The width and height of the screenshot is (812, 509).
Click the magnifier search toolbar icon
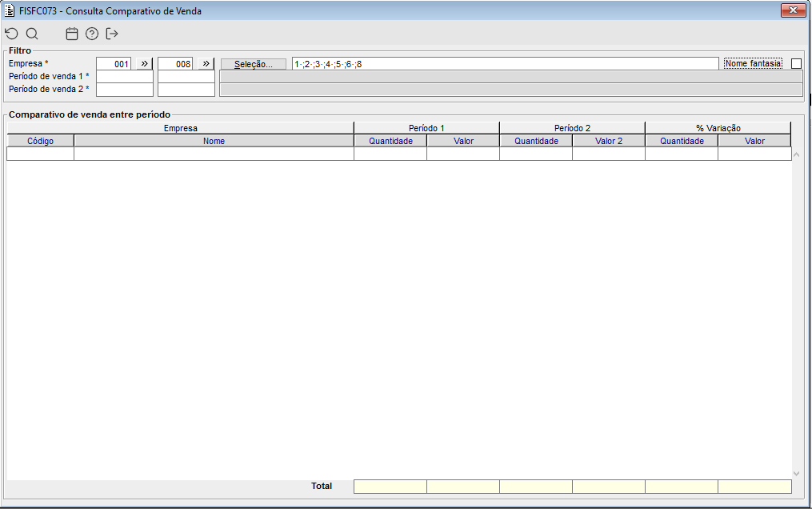click(x=32, y=34)
